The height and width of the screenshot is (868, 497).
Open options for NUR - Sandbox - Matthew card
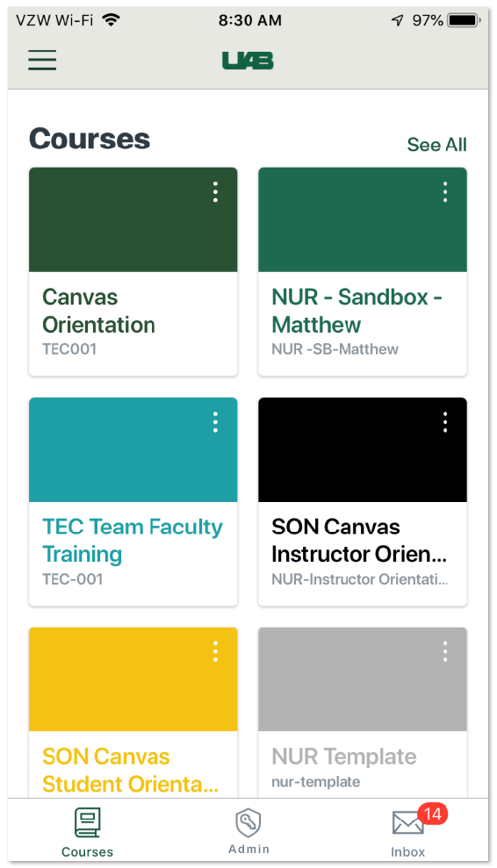[445, 192]
